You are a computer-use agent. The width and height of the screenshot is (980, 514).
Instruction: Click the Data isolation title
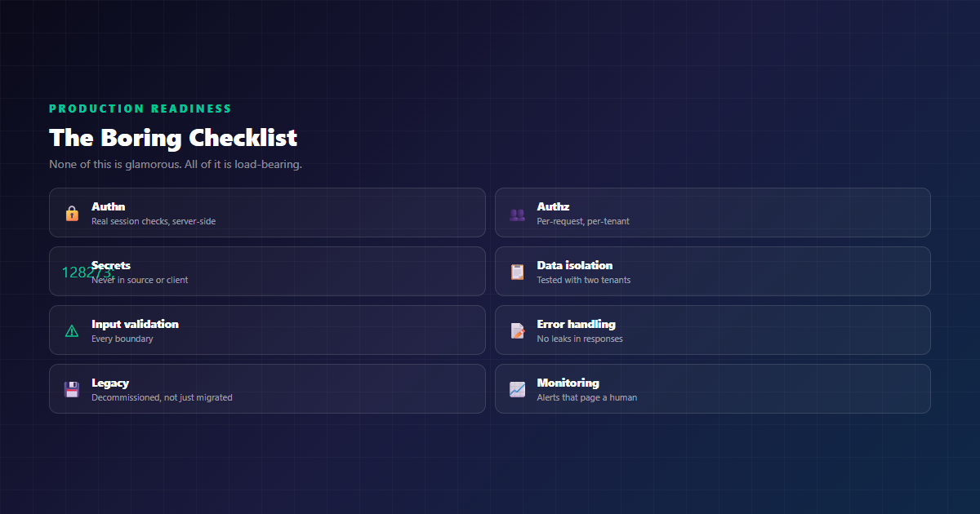click(575, 265)
